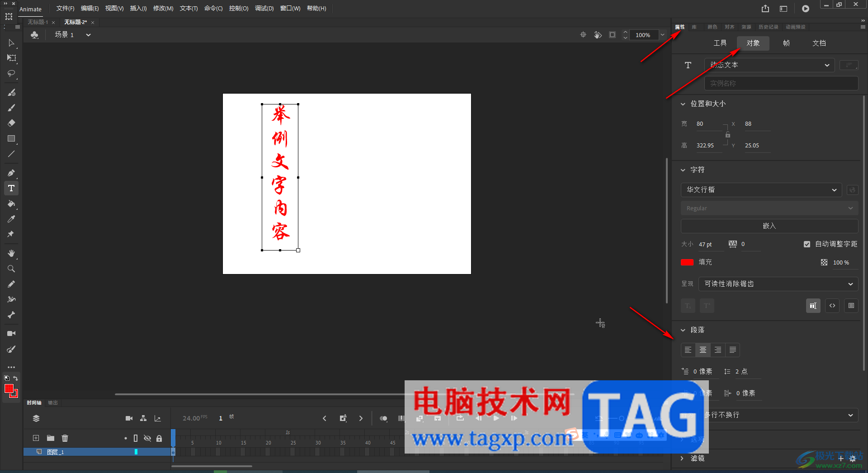This screenshot has width=868, height=473.
Task: Click the fill color red swatch
Action: [x=687, y=262]
